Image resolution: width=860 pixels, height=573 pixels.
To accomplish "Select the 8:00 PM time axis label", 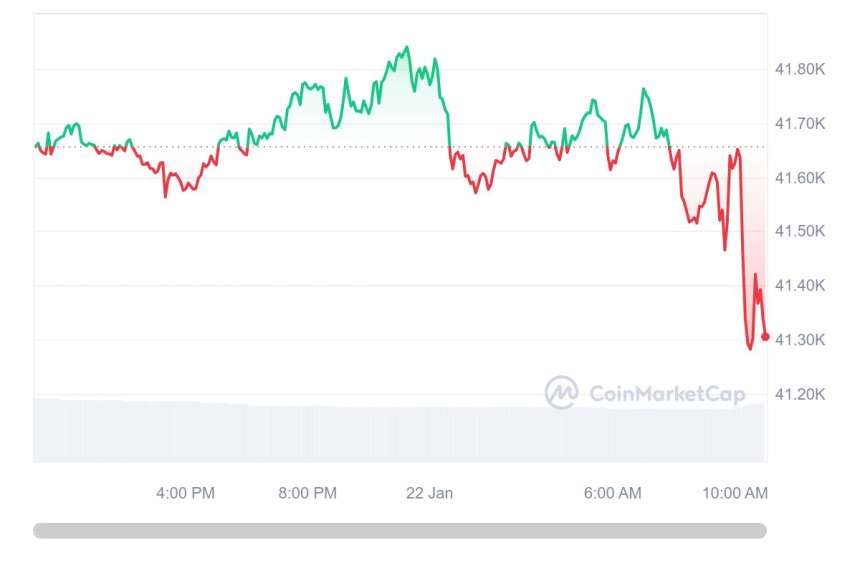I will coord(307,493).
